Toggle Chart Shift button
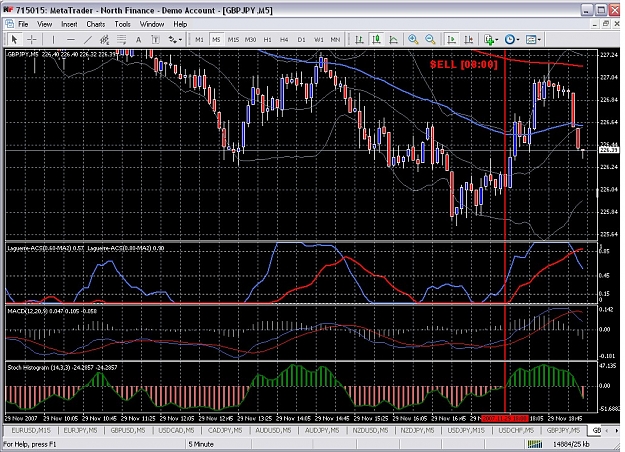Screen dimensions: 625x452 (x=469, y=39)
